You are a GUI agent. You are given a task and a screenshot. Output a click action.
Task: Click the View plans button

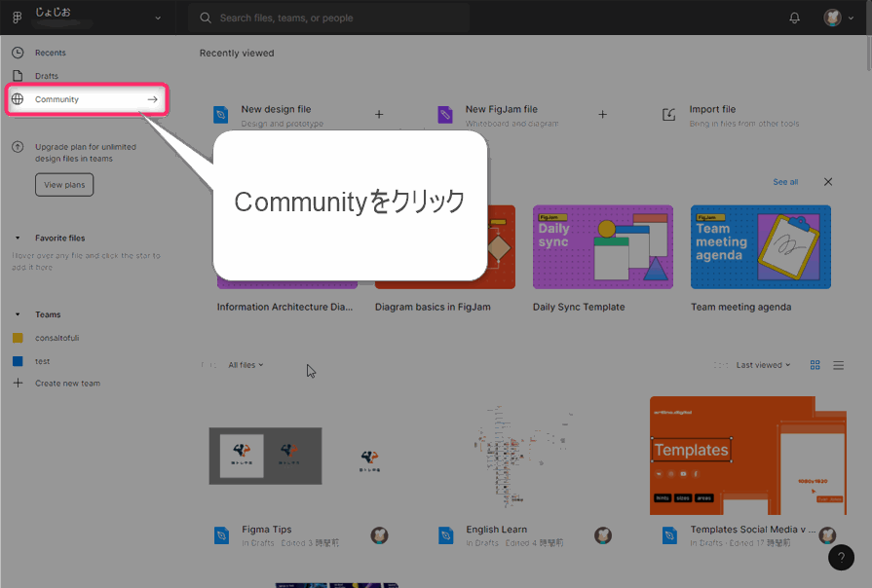(64, 185)
